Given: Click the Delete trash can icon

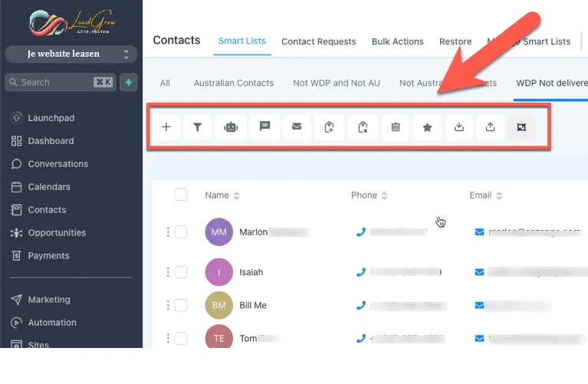Looking at the screenshot, I should pyautogui.click(x=396, y=127).
